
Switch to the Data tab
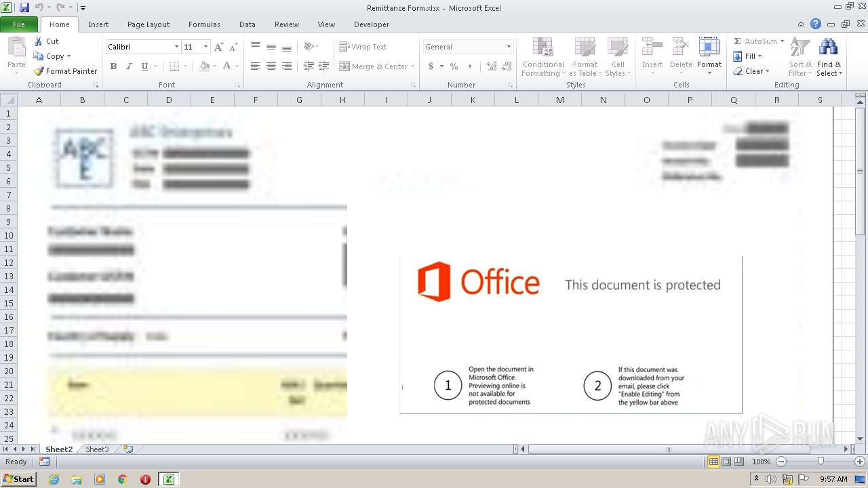point(248,24)
